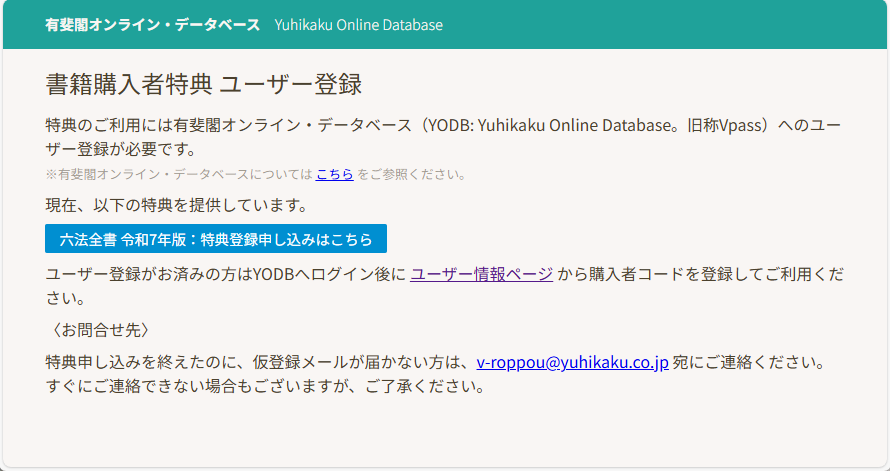The image size is (890, 471).
Task: Click the 〈お問合せ先〉 text
Action: [101, 330]
